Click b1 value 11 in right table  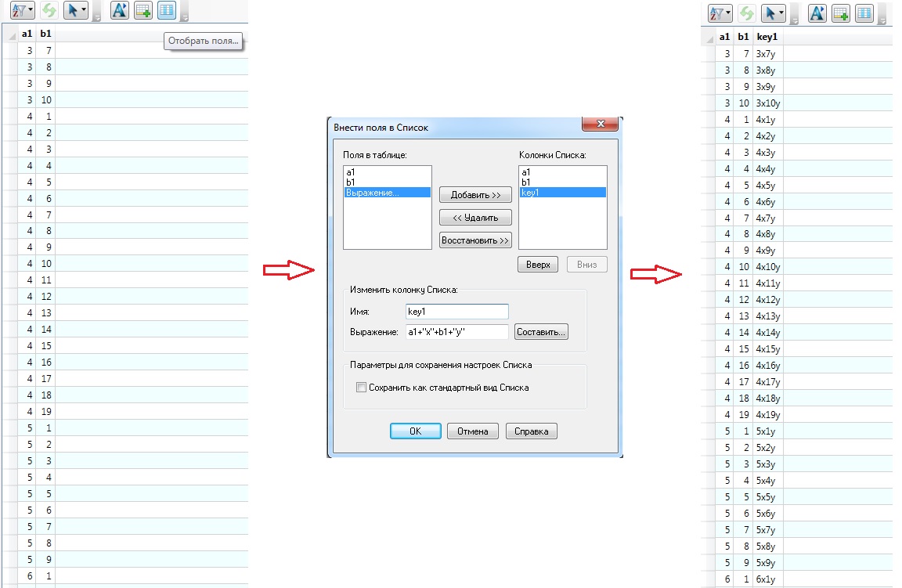click(744, 283)
